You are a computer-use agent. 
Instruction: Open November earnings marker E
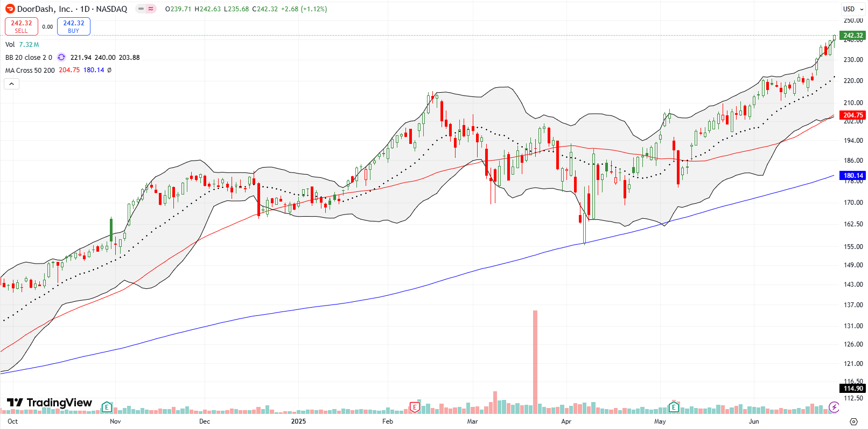107,407
